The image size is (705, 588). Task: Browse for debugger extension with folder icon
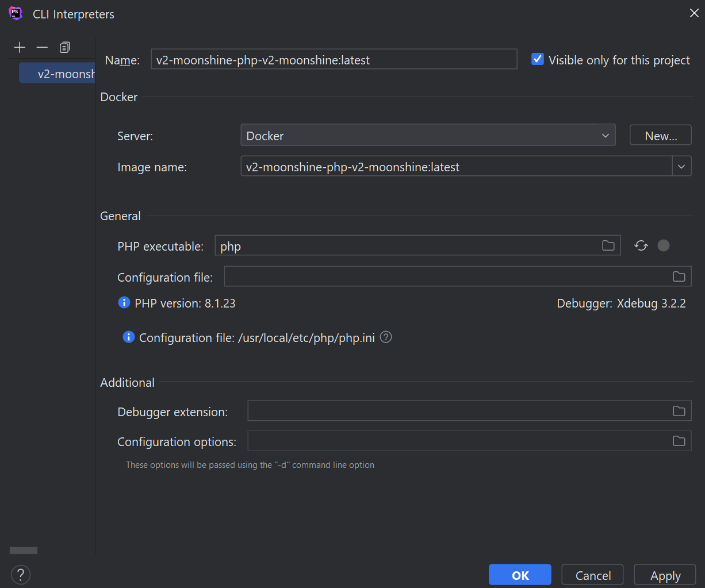pyautogui.click(x=679, y=411)
